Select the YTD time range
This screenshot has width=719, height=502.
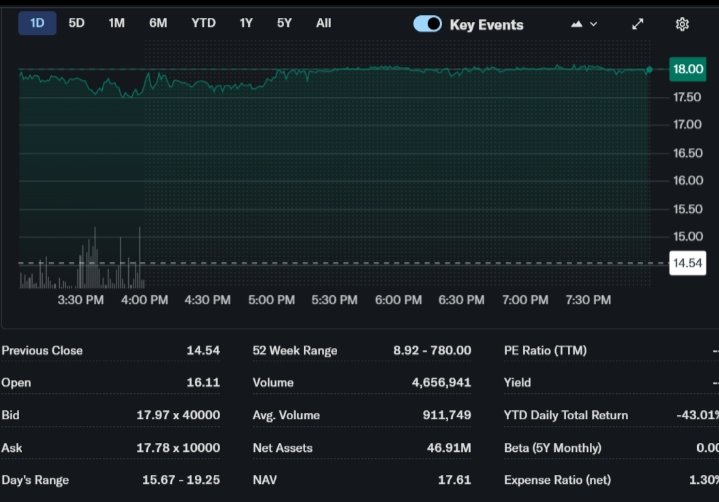203,23
